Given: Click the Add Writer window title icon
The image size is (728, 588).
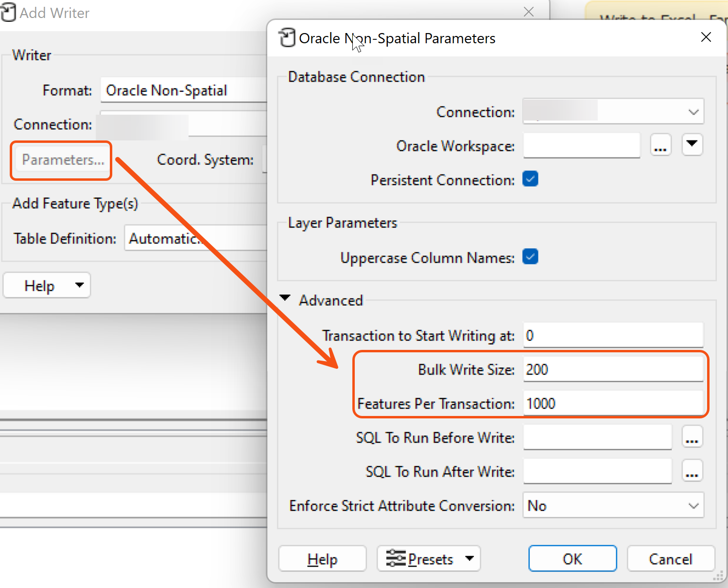Looking at the screenshot, I should [8, 12].
